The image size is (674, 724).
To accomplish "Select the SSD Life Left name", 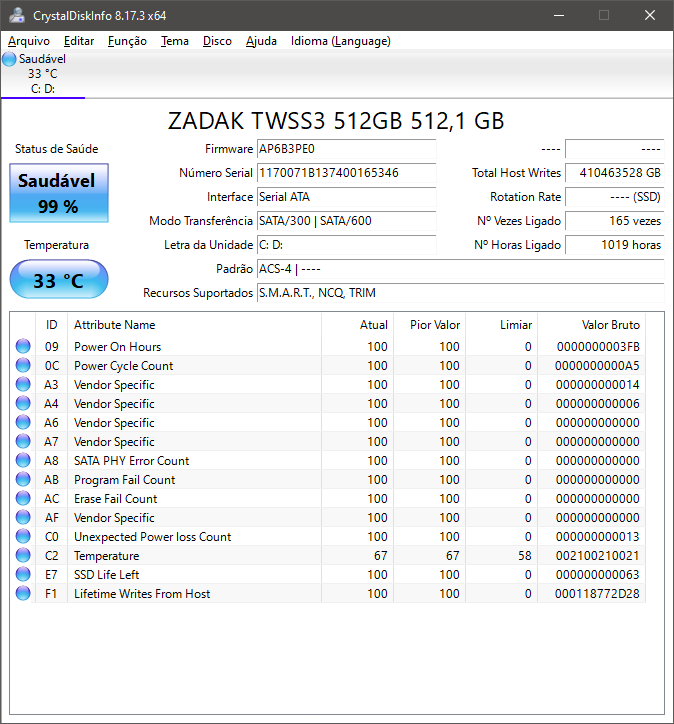I will 107,575.
